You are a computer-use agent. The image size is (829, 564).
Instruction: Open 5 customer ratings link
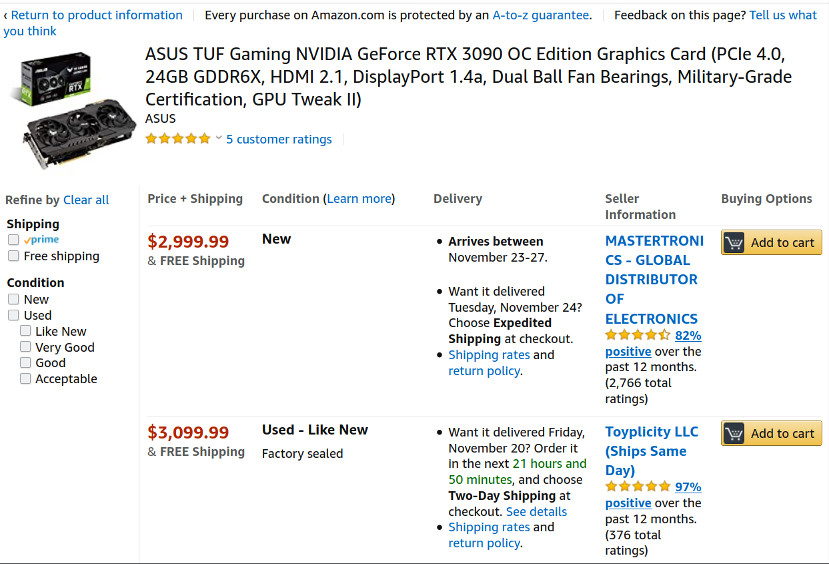(279, 139)
